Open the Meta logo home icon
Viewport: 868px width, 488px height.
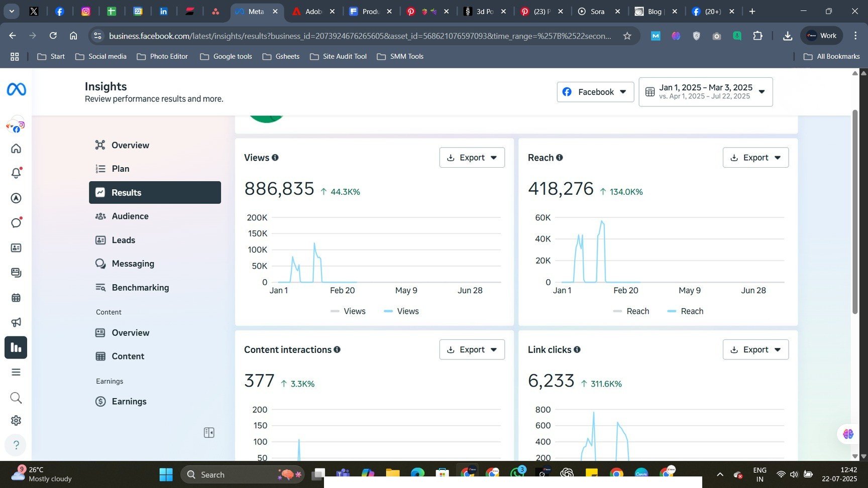pyautogui.click(x=16, y=89)
